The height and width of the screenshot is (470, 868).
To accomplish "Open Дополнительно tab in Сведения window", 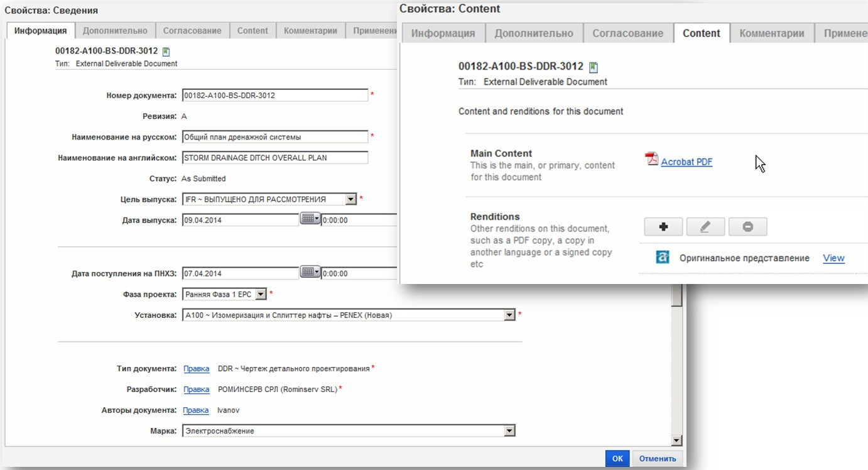I will 115,31.
